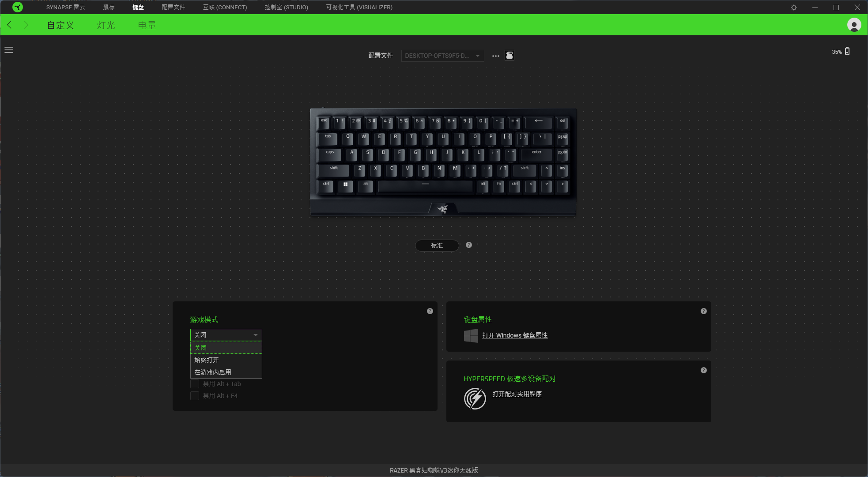The width and height of the screenshot is (868, 477).
Task: Click the HyperSpeed lightning pairing icon
Action: point(475,398)
